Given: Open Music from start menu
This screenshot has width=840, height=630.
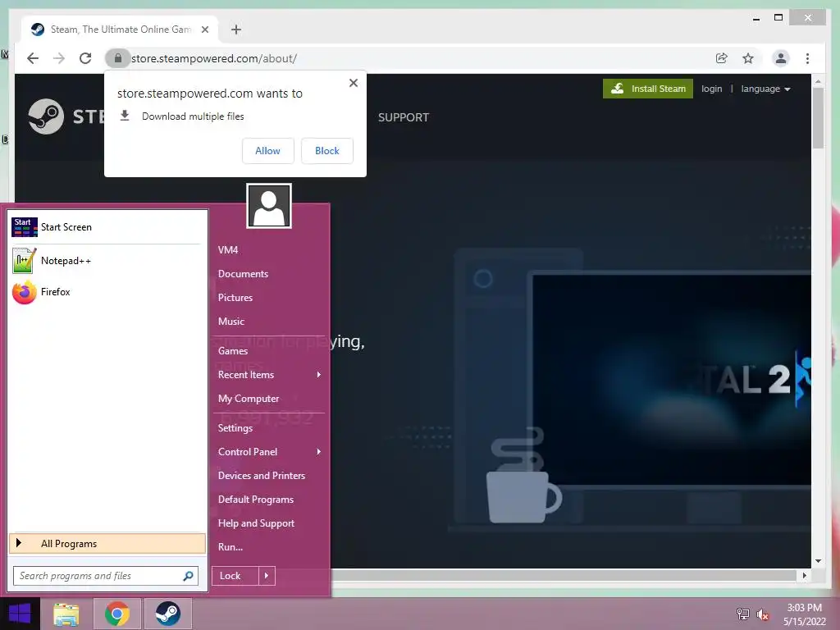Looking at the screenshot, I should click(231, 322).
